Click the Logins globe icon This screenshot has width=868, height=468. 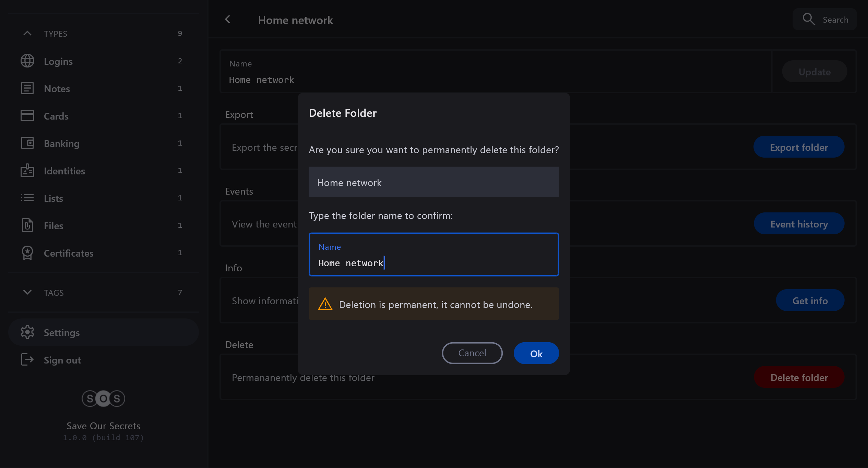(x=27, y=61)
